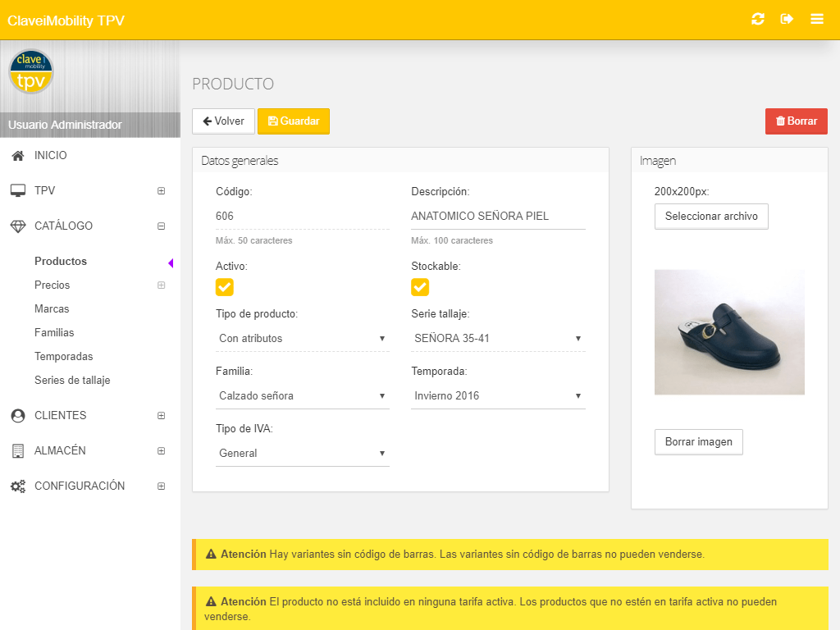Viewport: 840px width, 630px height.
Task: Click the ClaveiMobility TPV header title
Action: (66, 21)
